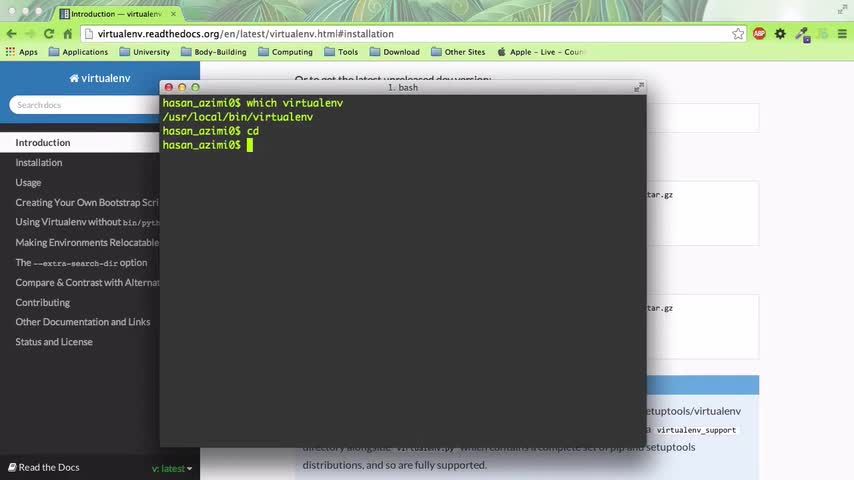Screen dimensions: 854x480
Task: Click the browser back arrow
Action: coord(11,34)
